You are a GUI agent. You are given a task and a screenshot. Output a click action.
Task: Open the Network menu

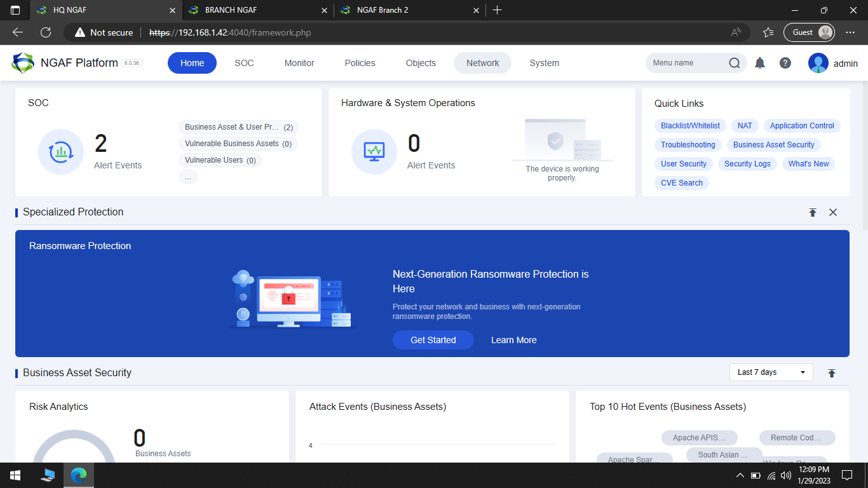482,63
